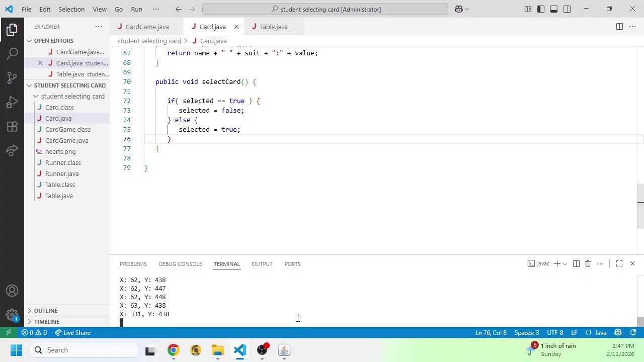The width and height of the screenshot is (644, 362).
Task: Change line endings via the LF indicator
Action: click(574, 333)
